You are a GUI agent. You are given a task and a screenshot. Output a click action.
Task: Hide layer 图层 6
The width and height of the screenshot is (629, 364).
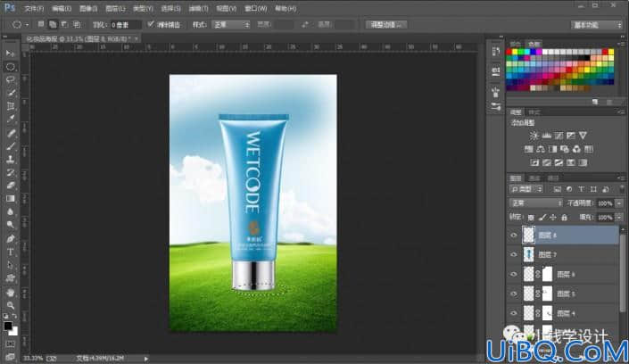[x=514, y=274]
